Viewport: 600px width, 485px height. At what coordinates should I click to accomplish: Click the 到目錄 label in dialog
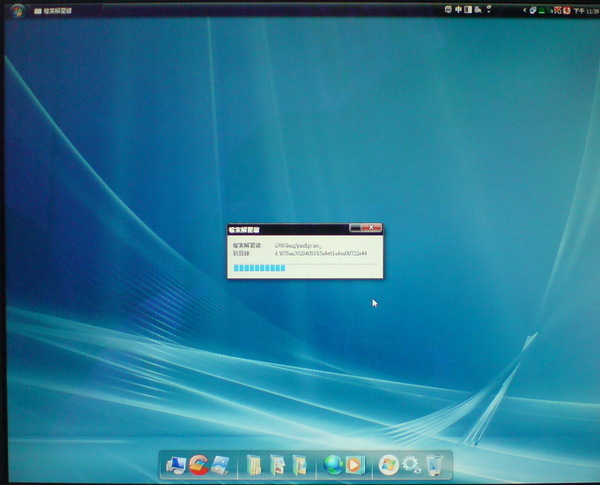[x=241, y=253]
